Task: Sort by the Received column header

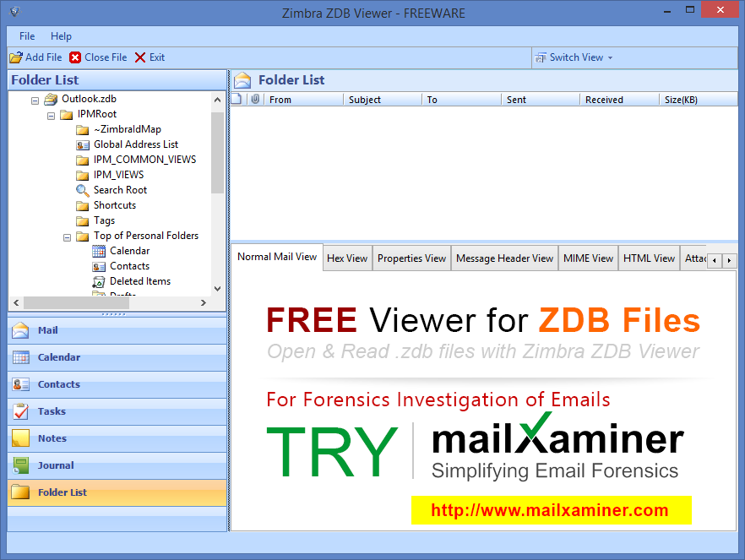Action: [620, 100]
